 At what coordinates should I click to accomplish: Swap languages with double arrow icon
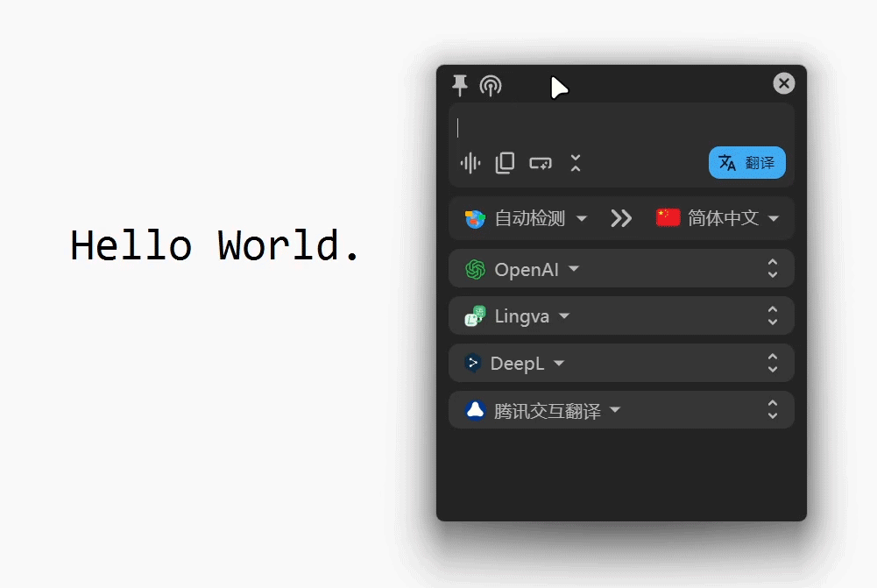[621, 218]
